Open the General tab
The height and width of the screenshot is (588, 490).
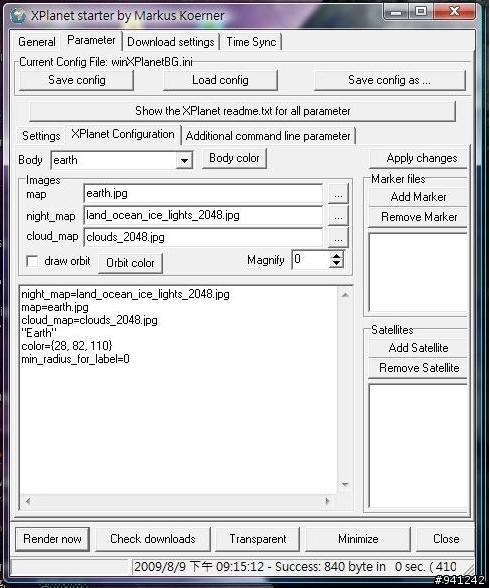click(37, 42)
